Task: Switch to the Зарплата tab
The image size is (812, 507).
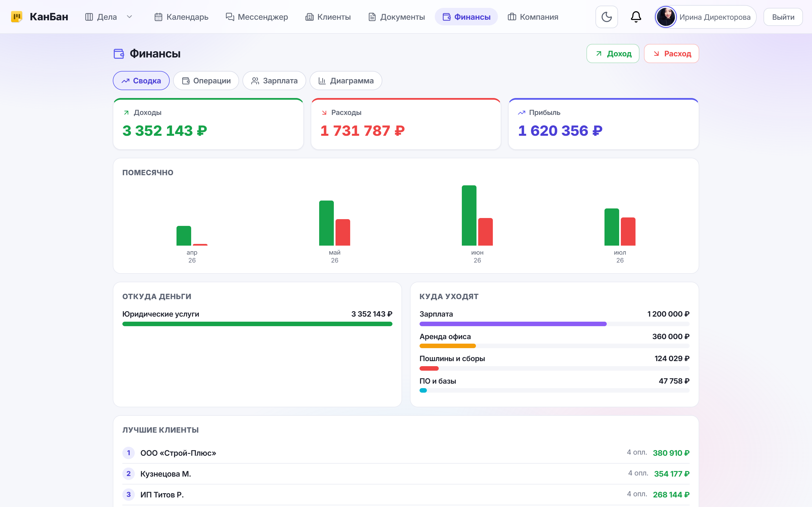Action: click(274, 81)
